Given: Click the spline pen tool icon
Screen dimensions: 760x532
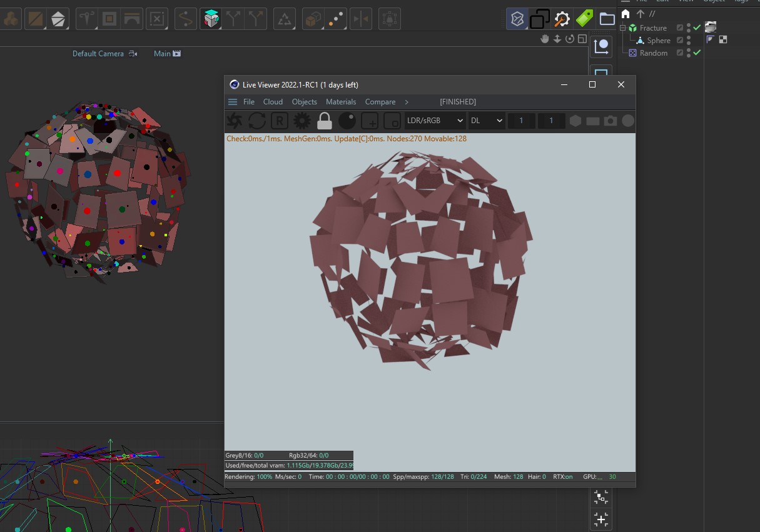Looking at the screenshot, I should coord(185,19).
